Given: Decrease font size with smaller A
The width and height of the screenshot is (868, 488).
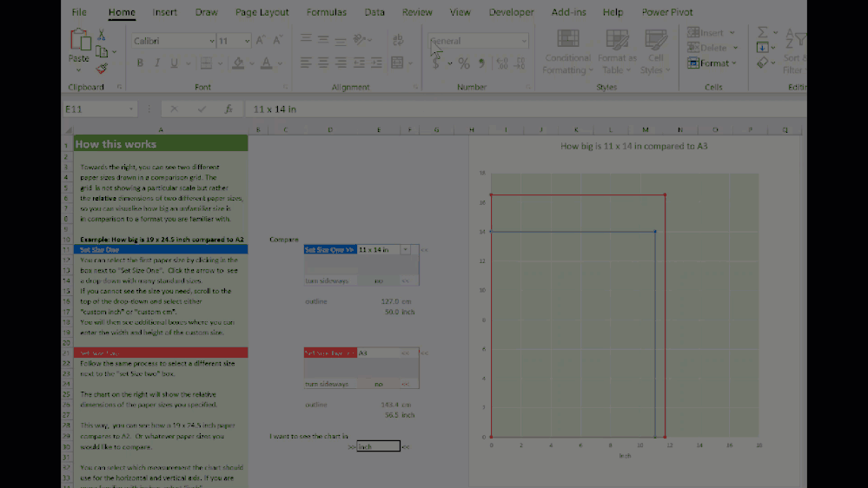Looking at the screenshot, I should 277,40.
